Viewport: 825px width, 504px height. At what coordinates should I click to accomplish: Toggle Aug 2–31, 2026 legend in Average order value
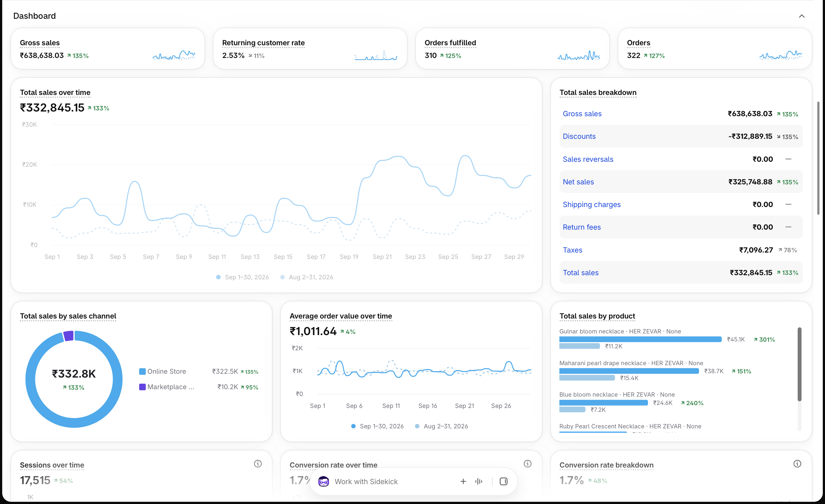click(441, 426)
